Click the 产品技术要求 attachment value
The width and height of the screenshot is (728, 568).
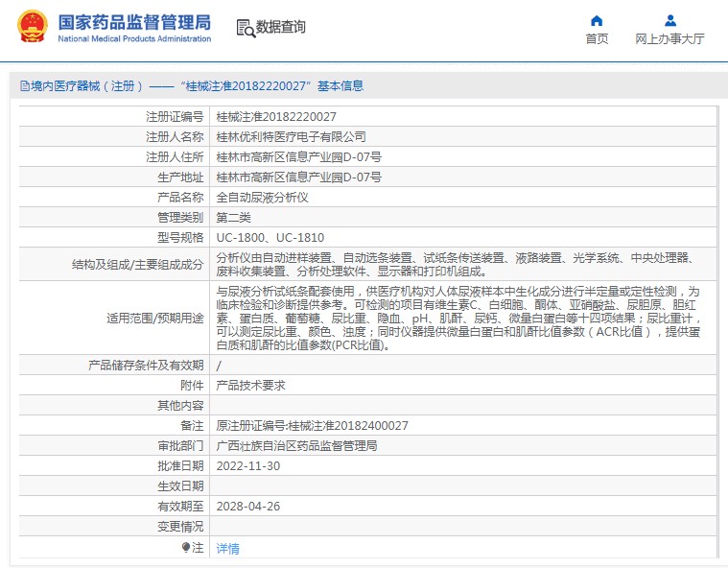coord(250,386)
